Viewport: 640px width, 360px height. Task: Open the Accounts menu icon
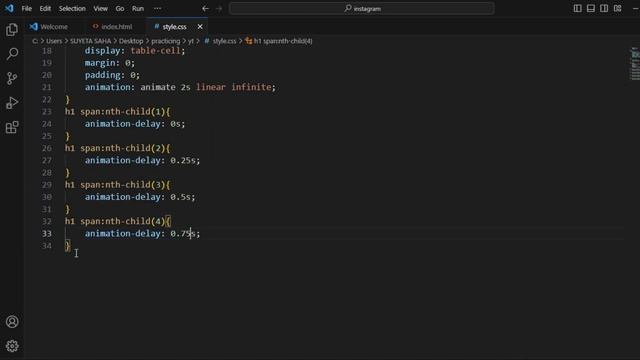[12, 322]
